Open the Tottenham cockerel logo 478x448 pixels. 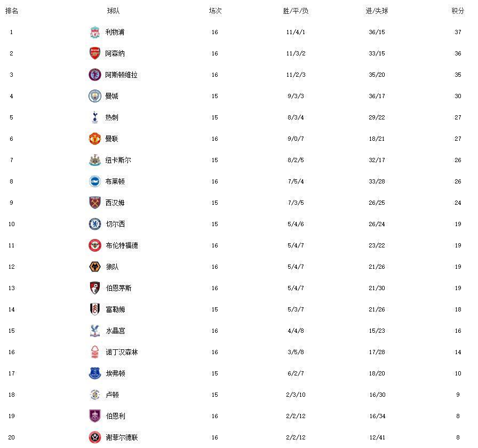pyautogui.click(x=95, y=117)
